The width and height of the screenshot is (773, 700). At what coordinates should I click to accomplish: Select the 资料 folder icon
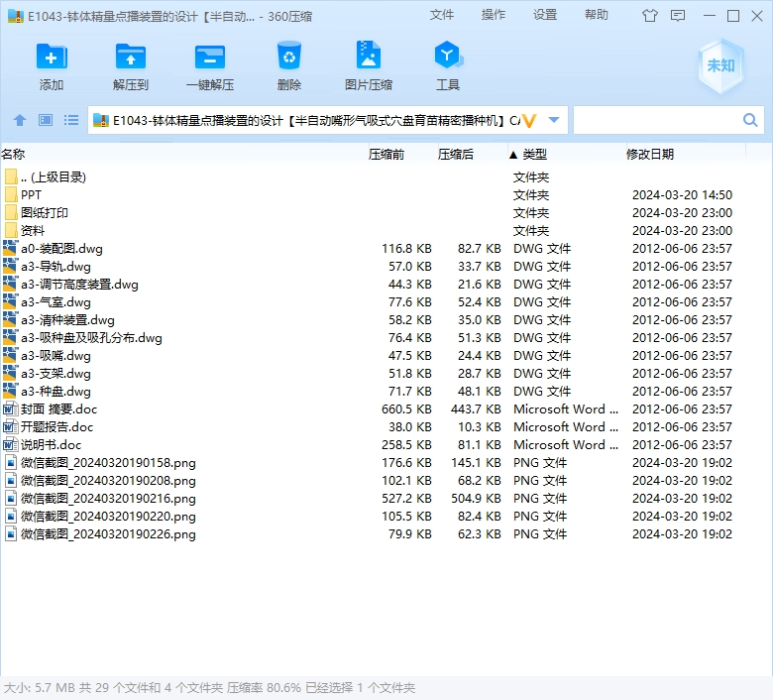pos(11,230)
